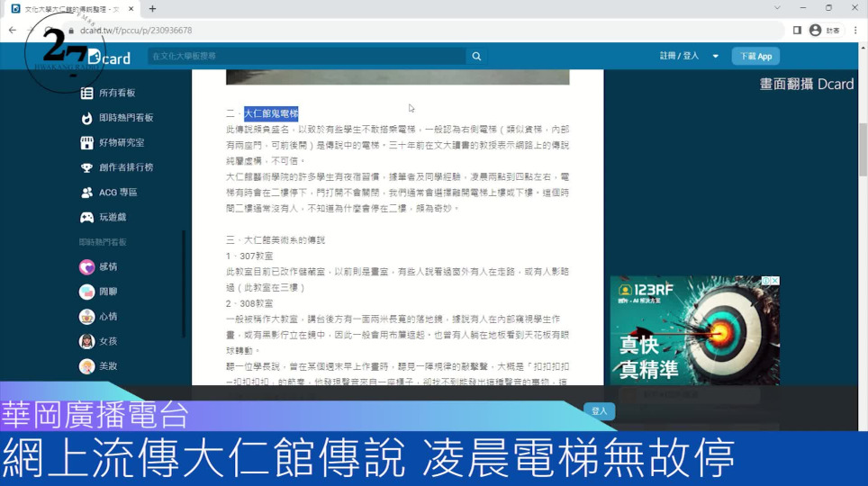
Task: Open a new browser tab
Action: coord(152,9)
